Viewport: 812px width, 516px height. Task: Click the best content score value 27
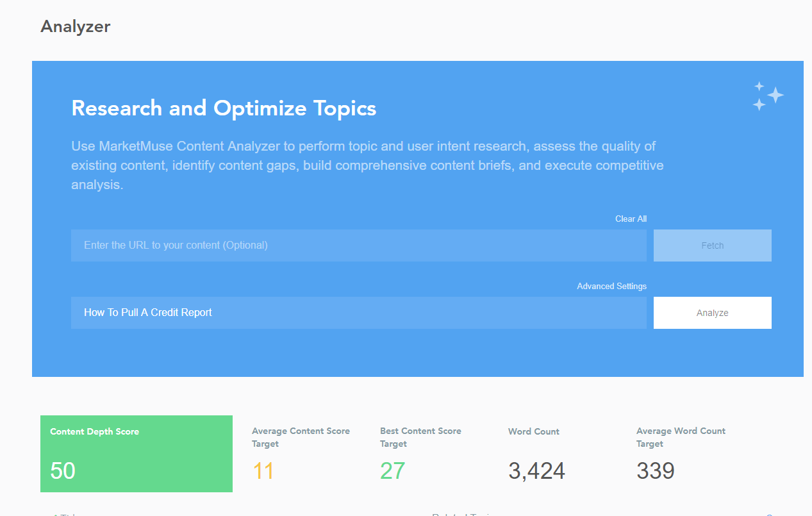coord(392,471)
